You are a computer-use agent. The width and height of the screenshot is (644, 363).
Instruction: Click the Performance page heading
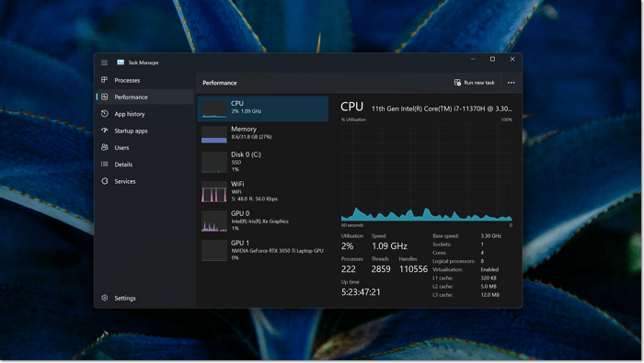[219, 83]
